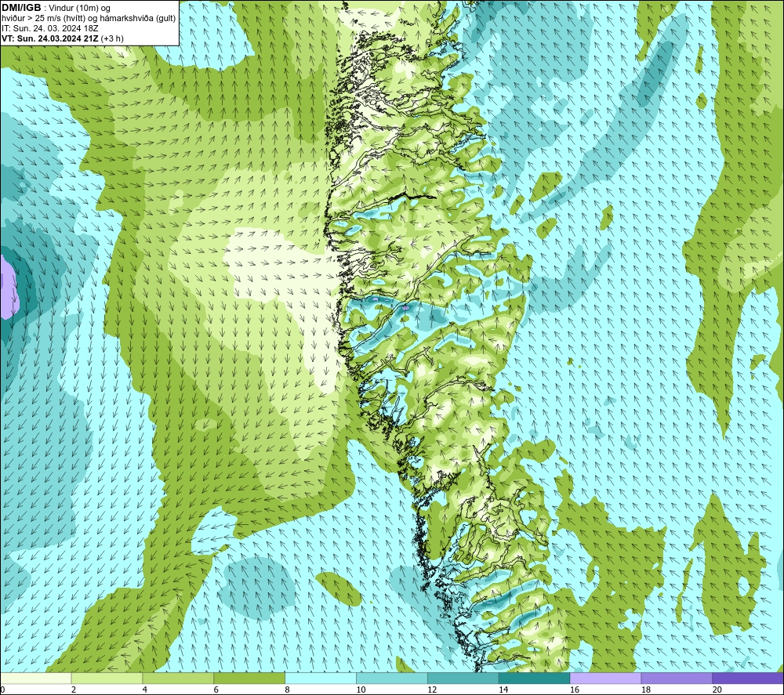The height and width of the screenshot is (695, 784).
Task: Click the 'VT: Sun. 24.03.2024 21Z' line
Action: tap(50, 38)
